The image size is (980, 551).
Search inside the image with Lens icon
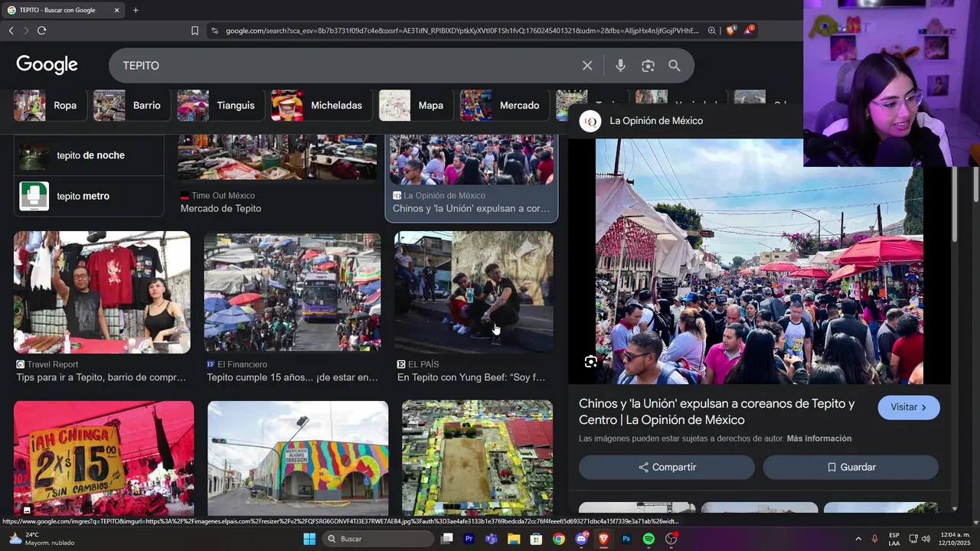pyautogui.click(x=591, y=362)
